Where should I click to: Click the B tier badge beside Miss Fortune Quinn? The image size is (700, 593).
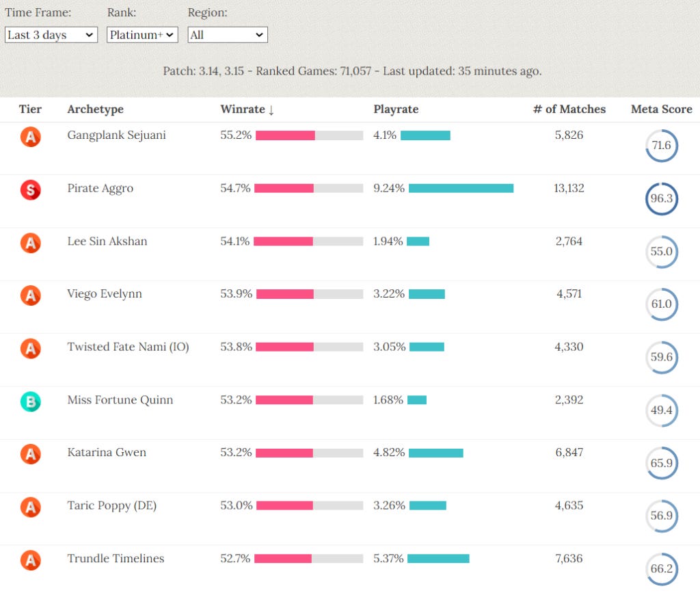(30, 402)
